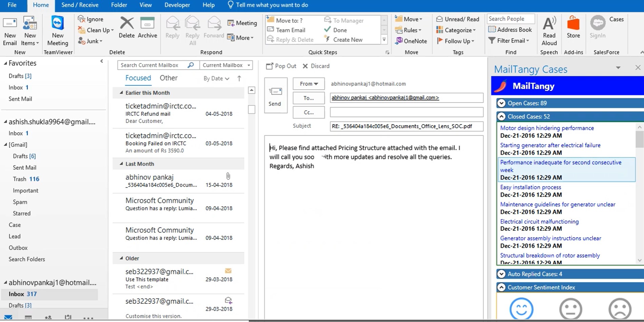Viewport: 644px width, 322px height.
Task: Collapse the Closed Cases section
Action: 501,116
